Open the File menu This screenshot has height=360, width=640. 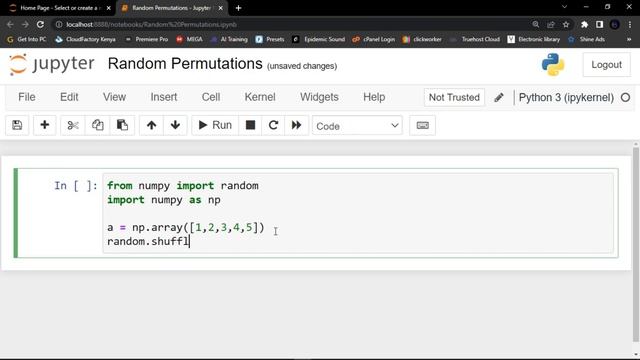click(x=27, y=97)
